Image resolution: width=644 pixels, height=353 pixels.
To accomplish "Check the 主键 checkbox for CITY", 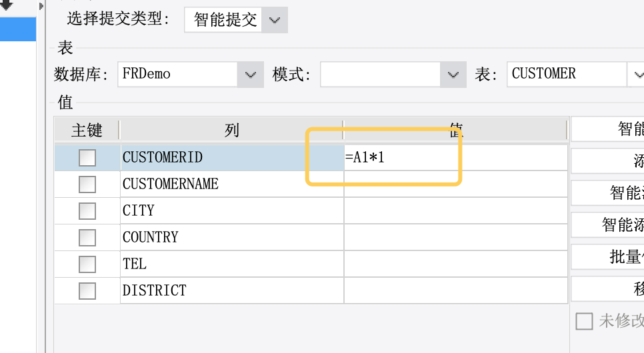I will click(x=87, y=211).
